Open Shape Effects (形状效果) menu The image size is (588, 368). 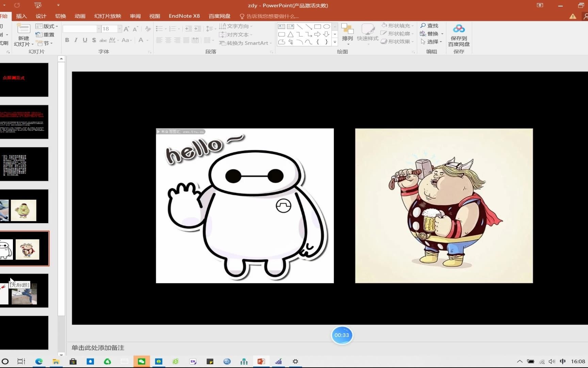click(x=397, y=42)
